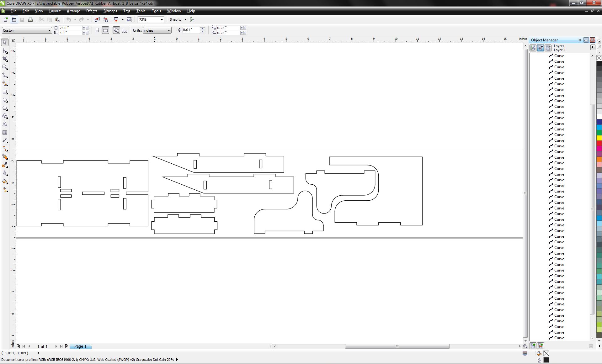Image resolution: width=602 pixels, height=364 pixels.
Task: Open the Units inches dropdown
Action: pyautogui.click(x=169, y=30)
